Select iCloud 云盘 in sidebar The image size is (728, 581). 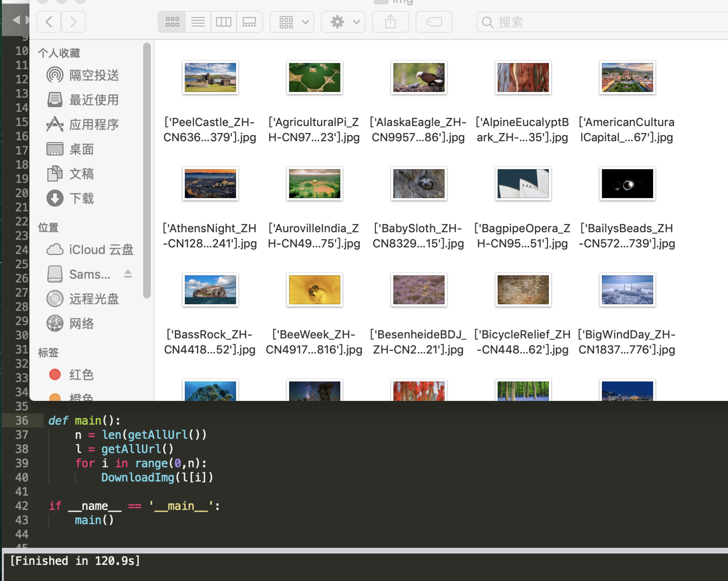pos(101,250)
